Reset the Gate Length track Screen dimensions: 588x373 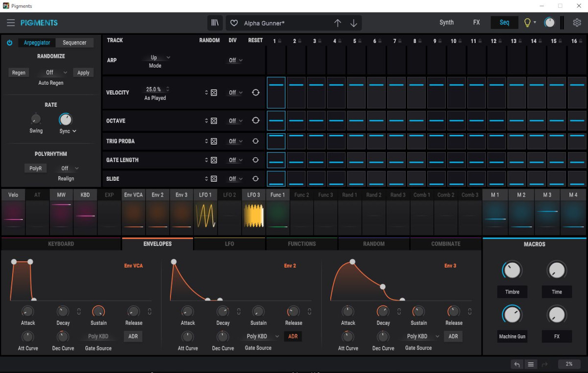coord(255,160)
